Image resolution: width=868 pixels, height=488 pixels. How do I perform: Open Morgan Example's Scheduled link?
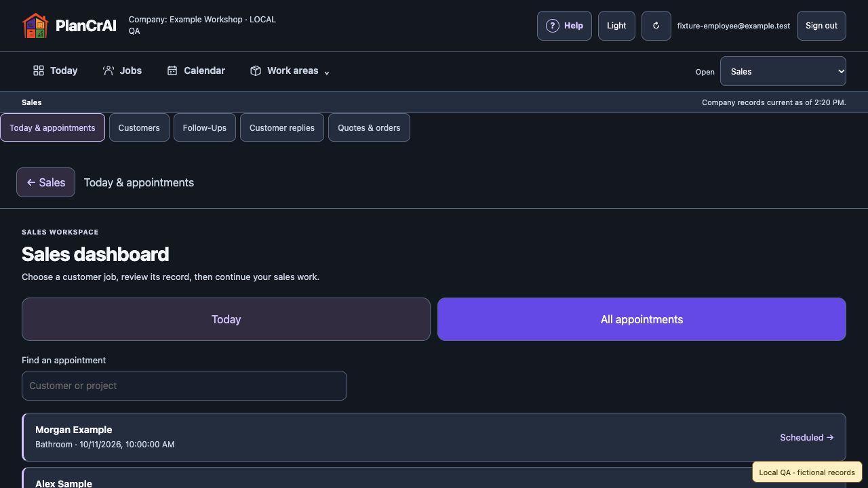click(806, 437)
